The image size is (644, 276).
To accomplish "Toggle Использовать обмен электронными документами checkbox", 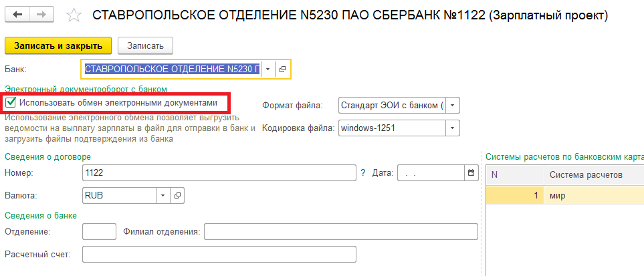I will (11, 103).
